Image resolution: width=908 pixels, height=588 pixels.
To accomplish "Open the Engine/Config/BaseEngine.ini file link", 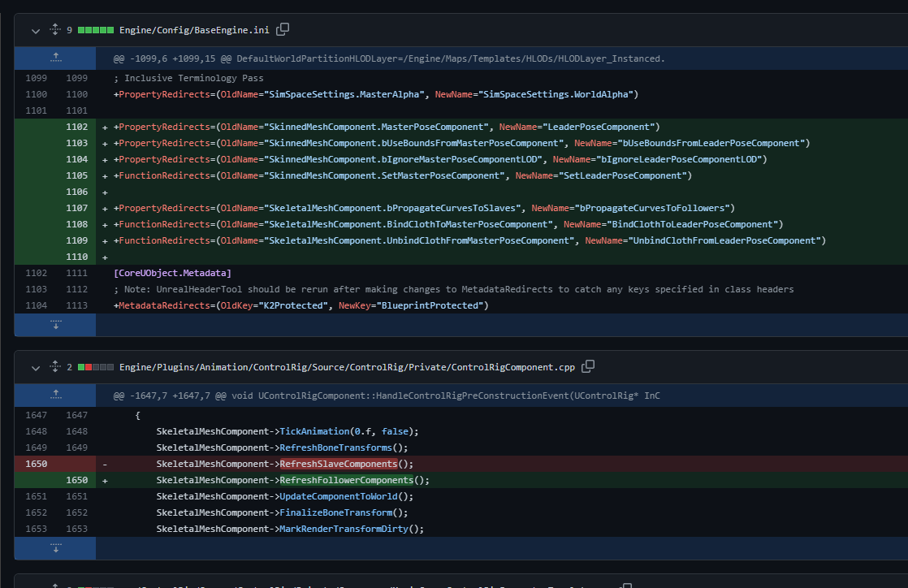I will click(194, 30).
